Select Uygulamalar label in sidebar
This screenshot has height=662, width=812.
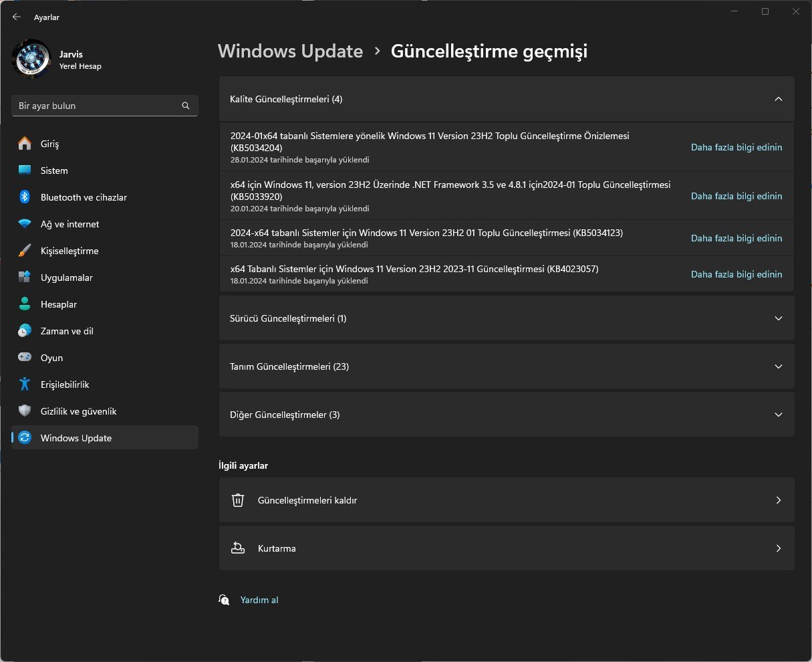[x=67, y=278]
